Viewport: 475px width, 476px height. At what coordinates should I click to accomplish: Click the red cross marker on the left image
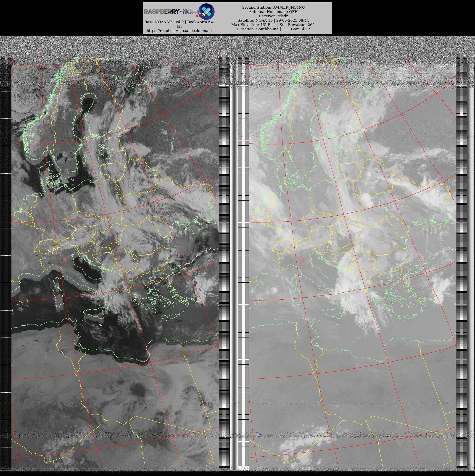tap(66, 260)
